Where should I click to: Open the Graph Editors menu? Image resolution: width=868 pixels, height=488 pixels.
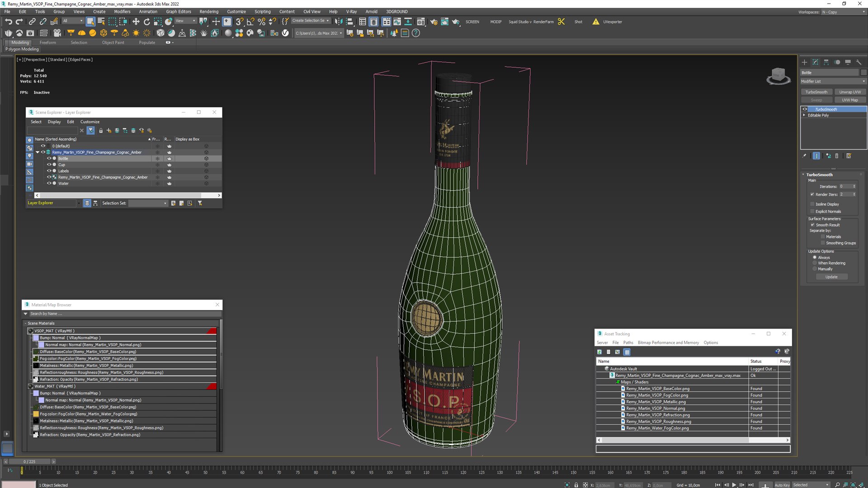(x=179, y=12)
